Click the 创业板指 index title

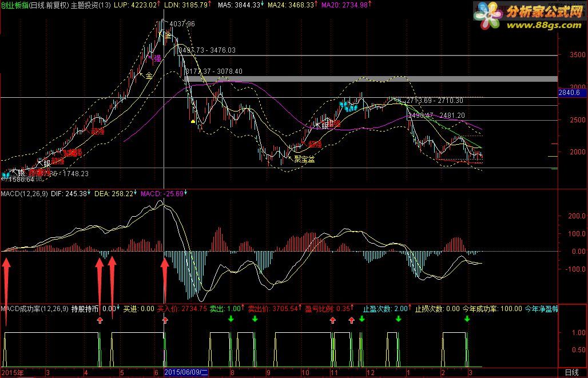click(x=15, y=5)
